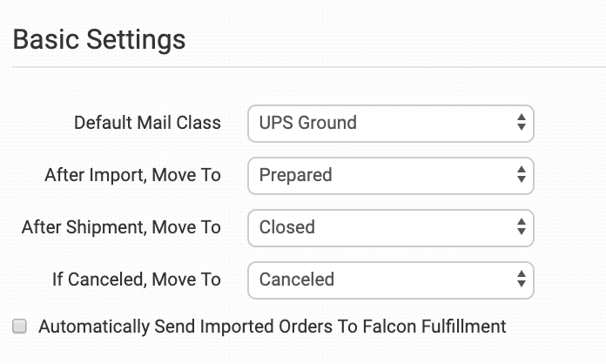Click the up-down arrows beside UPS Ground
606x364 pixels.
pyautogui.click(x=521, y=123)
